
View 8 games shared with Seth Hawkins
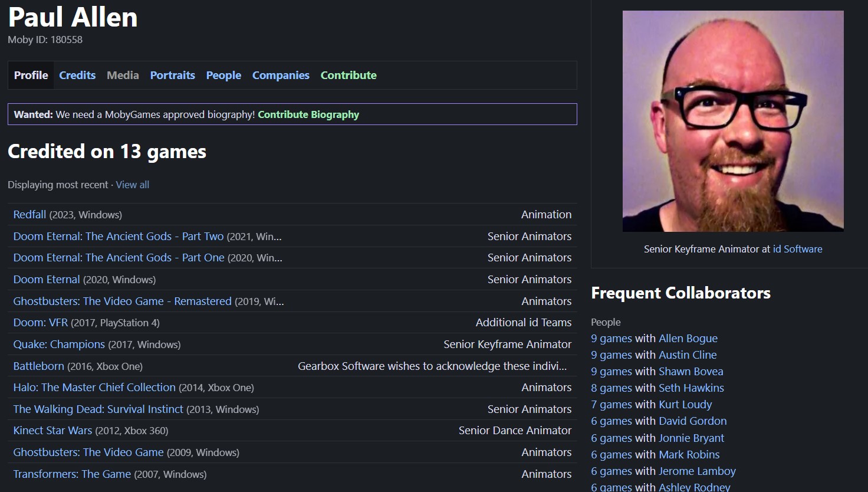point(611,388)
